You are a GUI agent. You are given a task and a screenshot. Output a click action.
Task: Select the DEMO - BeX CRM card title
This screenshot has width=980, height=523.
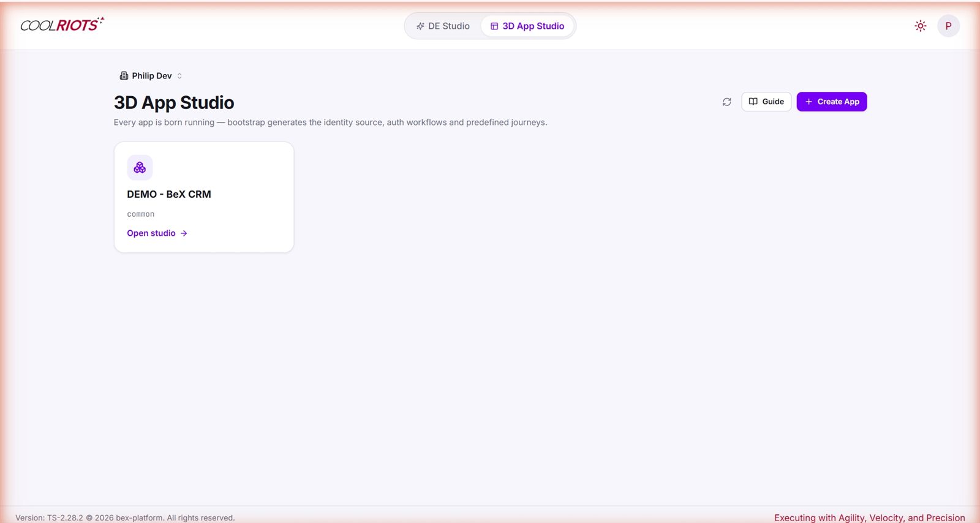click(x=169, y=194)
